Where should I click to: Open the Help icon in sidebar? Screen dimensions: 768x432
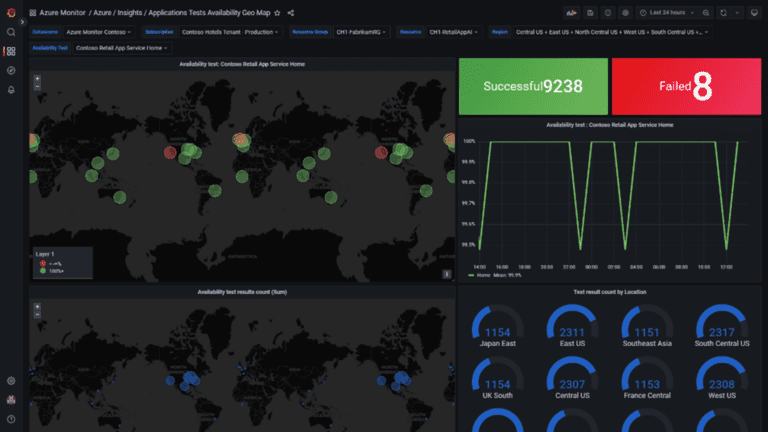pos(11,419)
